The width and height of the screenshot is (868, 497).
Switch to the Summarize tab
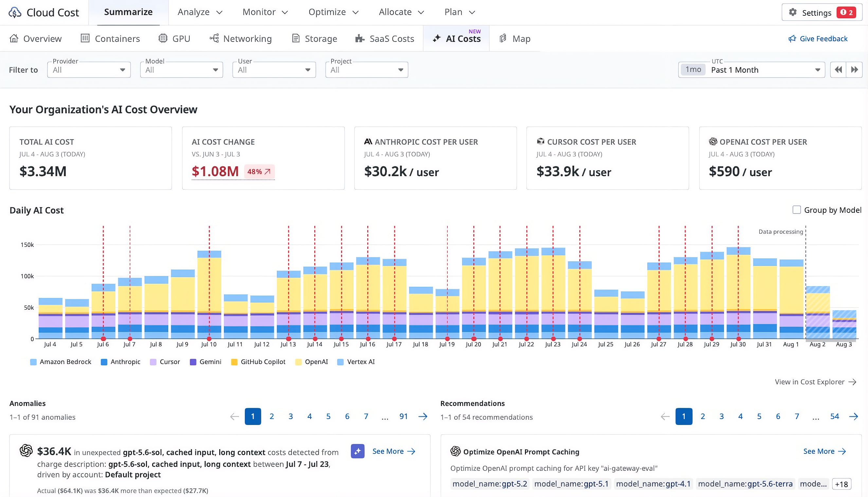128,12
